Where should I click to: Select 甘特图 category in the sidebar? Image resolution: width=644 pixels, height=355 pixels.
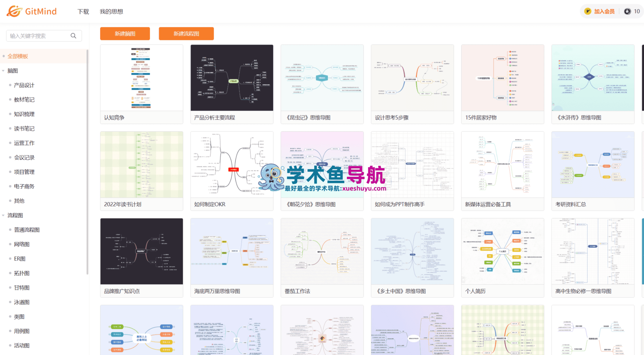click(22, 288)
